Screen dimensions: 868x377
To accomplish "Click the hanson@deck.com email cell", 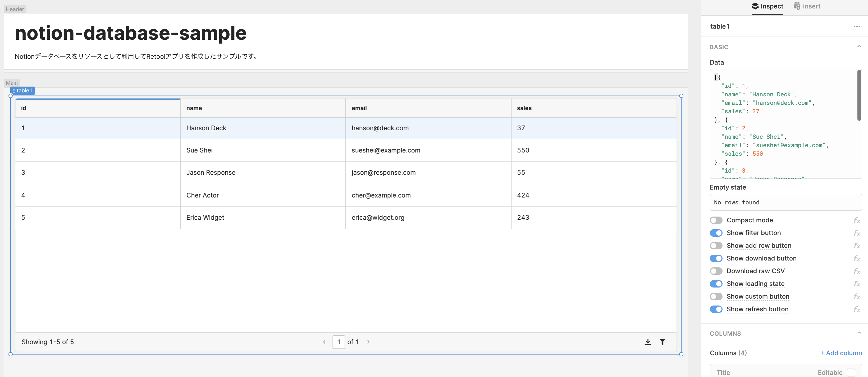I will (x=428, y=128).
